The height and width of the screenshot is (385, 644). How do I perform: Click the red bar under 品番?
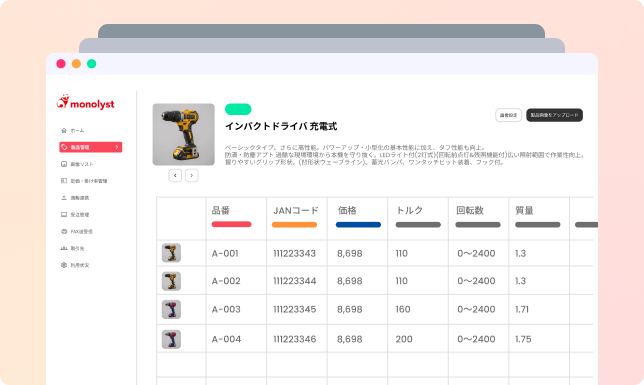[231, 224]
